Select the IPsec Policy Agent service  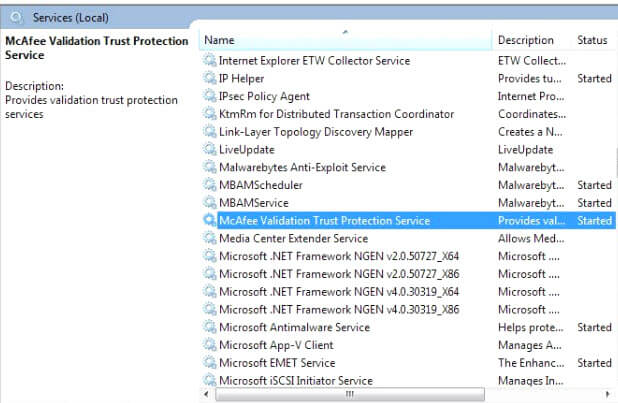(264, 96)
